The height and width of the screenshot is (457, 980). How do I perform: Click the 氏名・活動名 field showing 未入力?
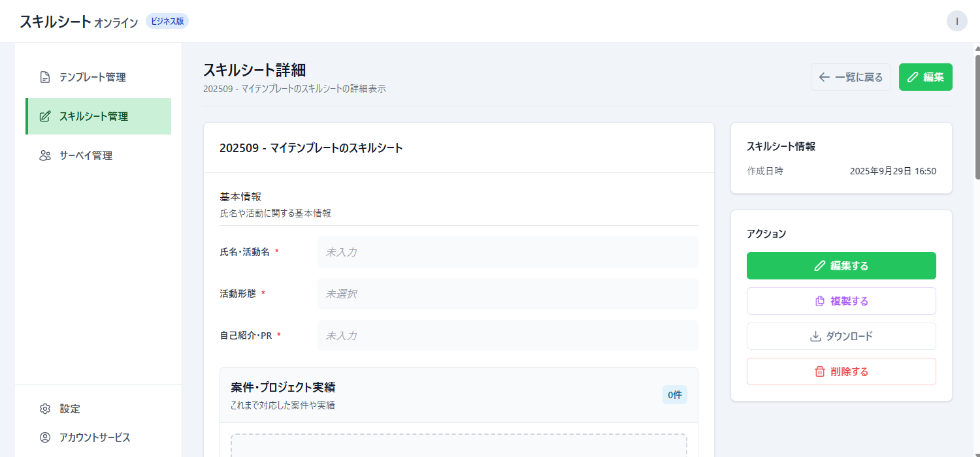click(x=507, y=252)
